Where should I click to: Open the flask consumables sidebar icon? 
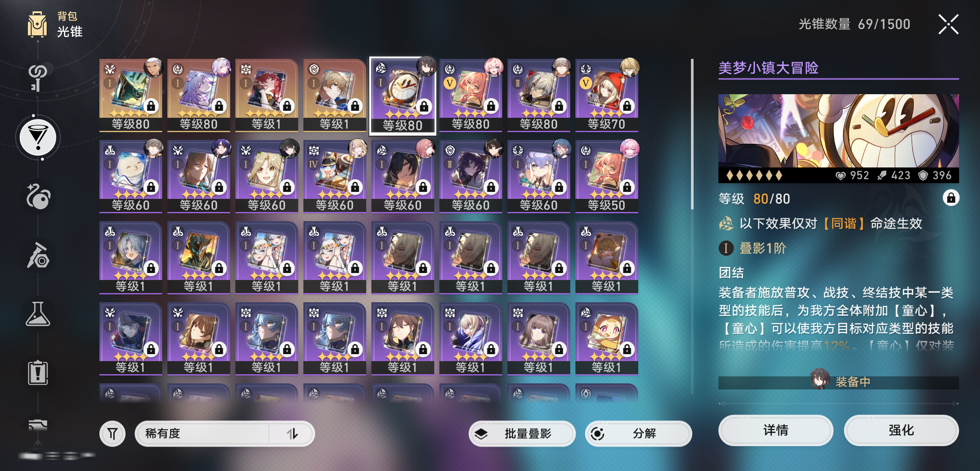pos(38,314)
